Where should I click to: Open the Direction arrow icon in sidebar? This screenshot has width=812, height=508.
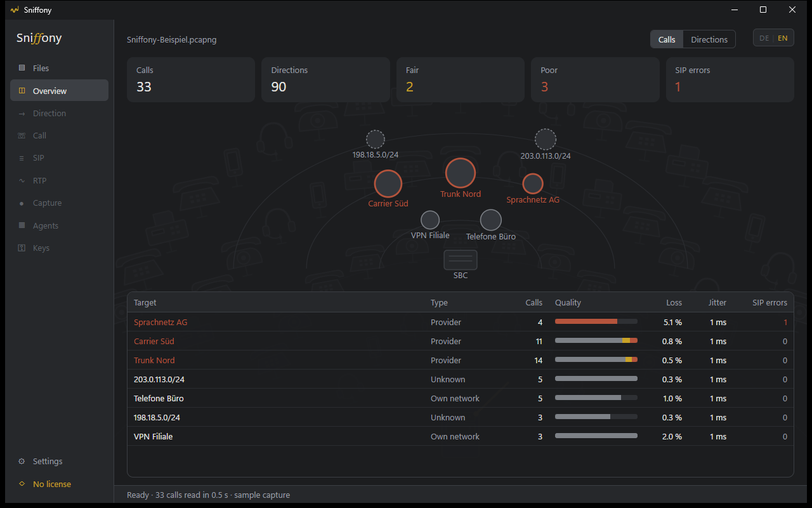pos(22,114)
